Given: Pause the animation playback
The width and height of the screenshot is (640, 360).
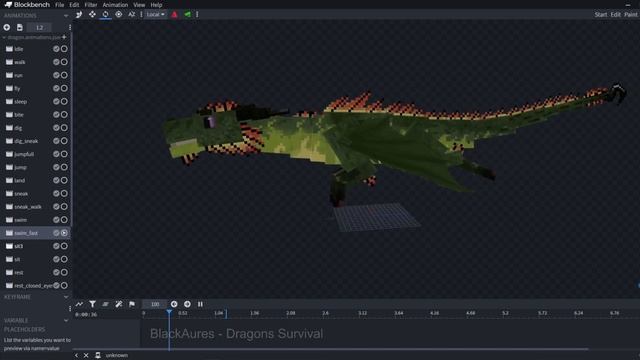Looking at the screenshot, I should point(200,304).
